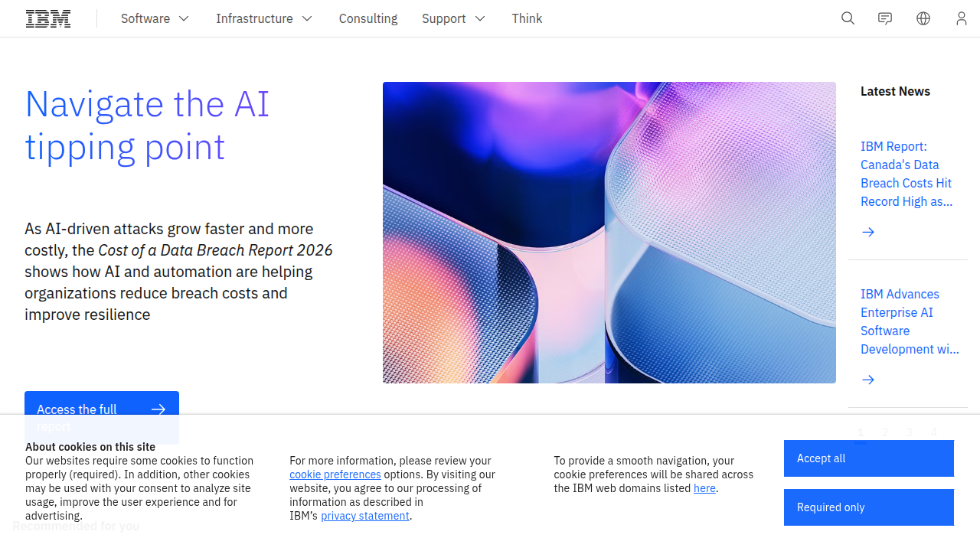Screen dimensions: 980x551
Task: Open the search magnifier icon
Action: [x=848, y=18]
